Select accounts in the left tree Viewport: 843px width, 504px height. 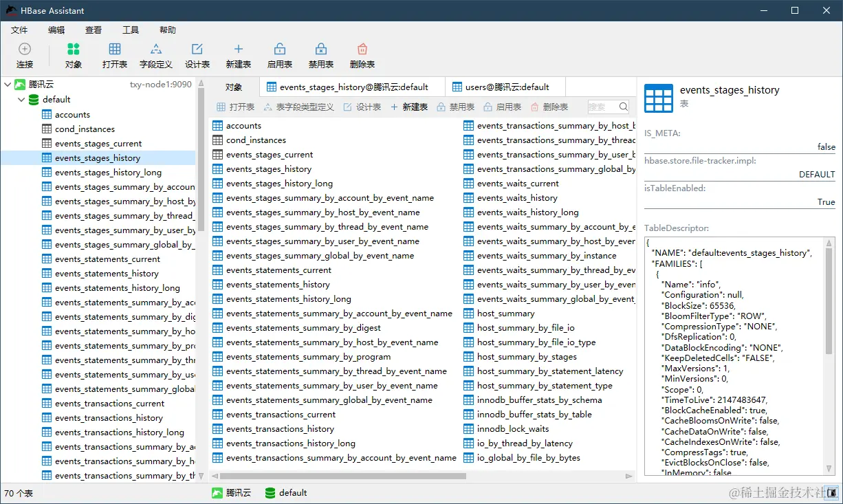pyautogui.click(x=72, y=115)
